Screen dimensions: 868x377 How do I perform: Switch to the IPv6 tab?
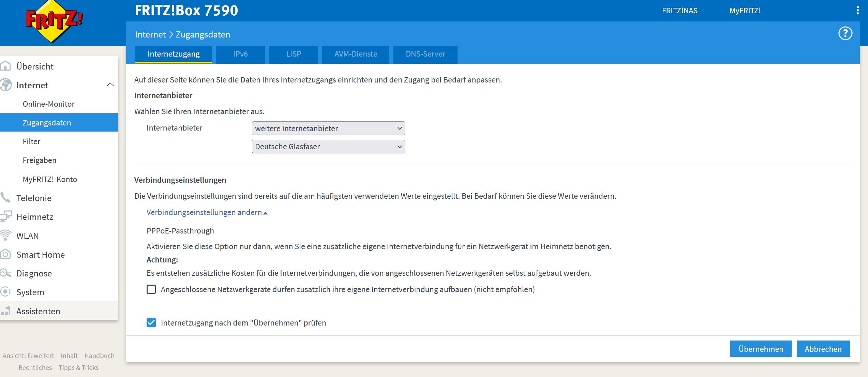240,54
